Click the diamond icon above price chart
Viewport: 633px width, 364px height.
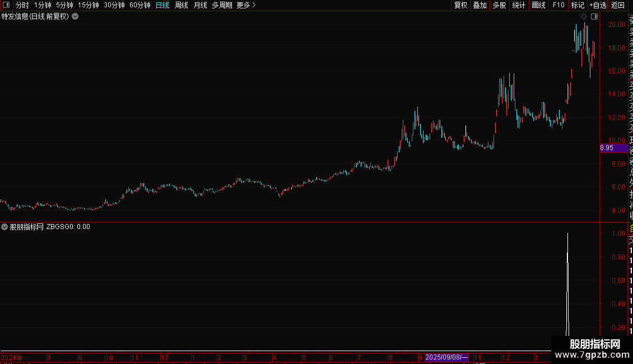point(584,17)
